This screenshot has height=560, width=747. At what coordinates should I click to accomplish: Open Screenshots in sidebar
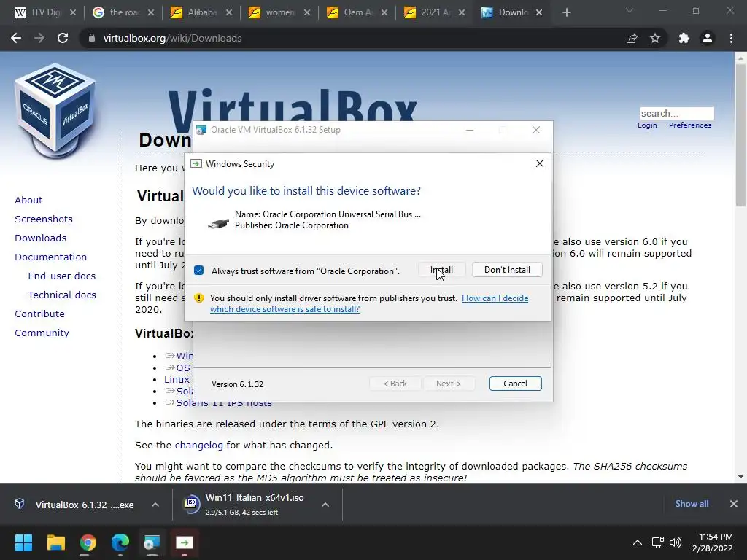coord(44,219)
